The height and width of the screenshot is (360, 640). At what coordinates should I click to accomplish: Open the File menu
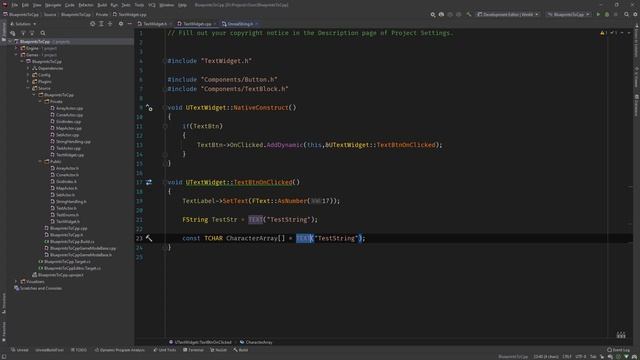tap(15, 5)
